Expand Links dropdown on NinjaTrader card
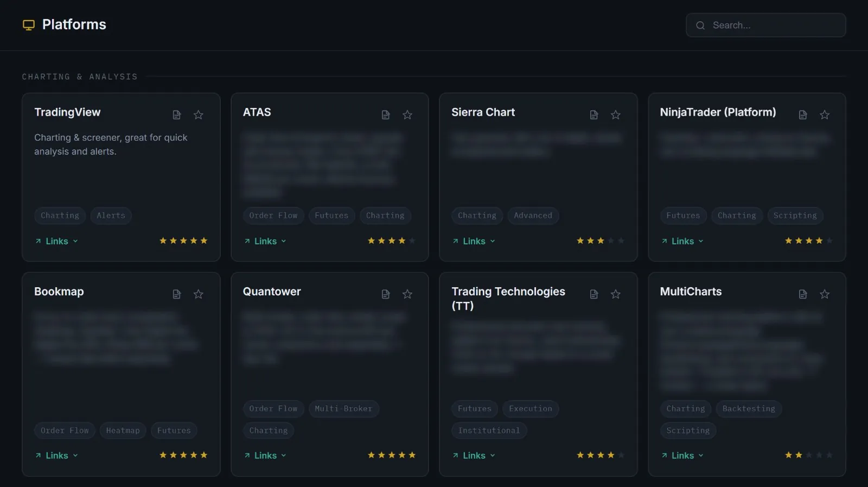 point(682,241)
